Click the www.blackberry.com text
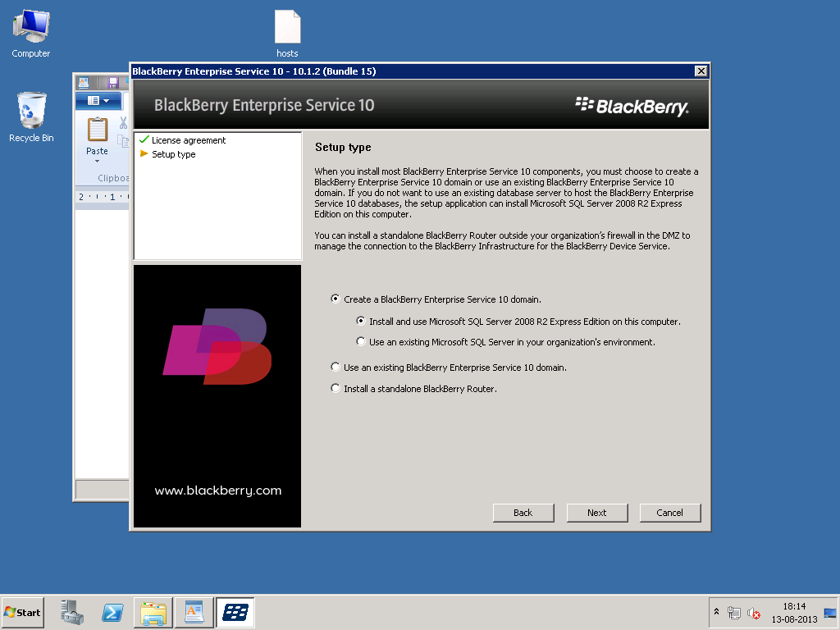The height and width of the screenshot is (630, 840). pos(218,491)
